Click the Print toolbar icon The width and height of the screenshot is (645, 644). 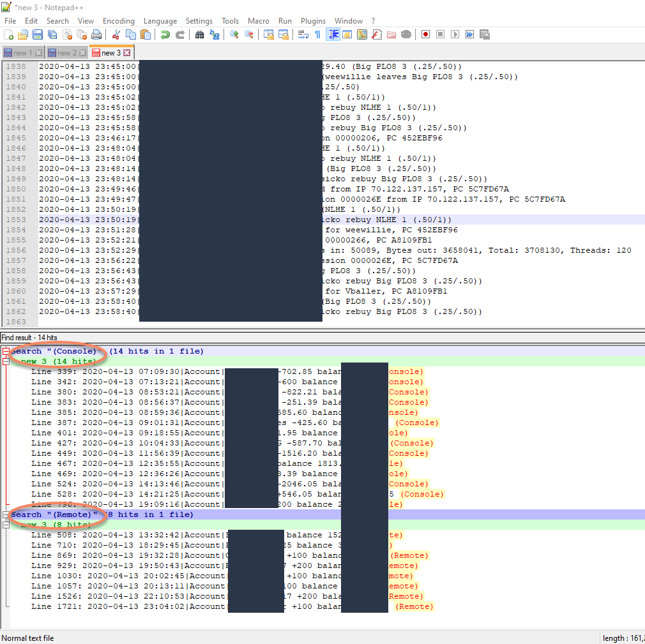tap(96, 34)
